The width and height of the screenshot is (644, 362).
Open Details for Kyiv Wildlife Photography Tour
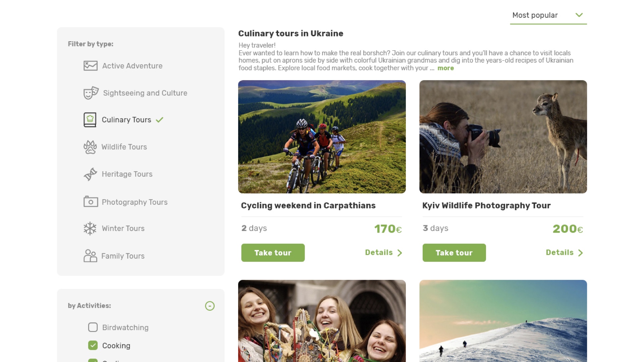(x=564, y=253)
